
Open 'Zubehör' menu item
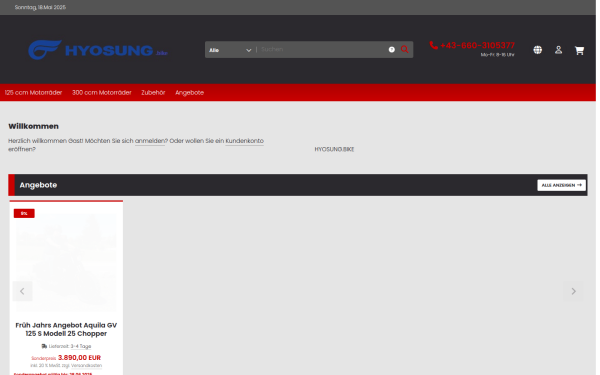point(153,93)
